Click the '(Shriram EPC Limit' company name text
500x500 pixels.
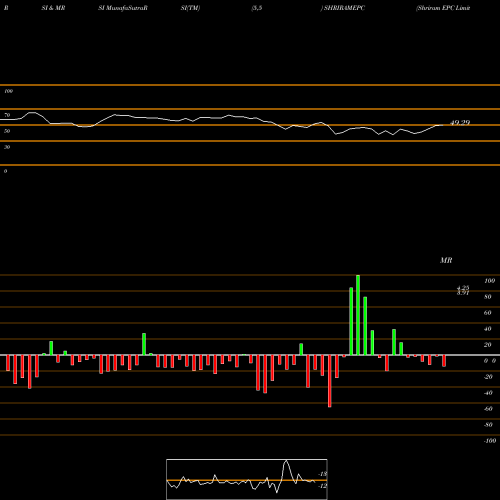click(443, 8)
